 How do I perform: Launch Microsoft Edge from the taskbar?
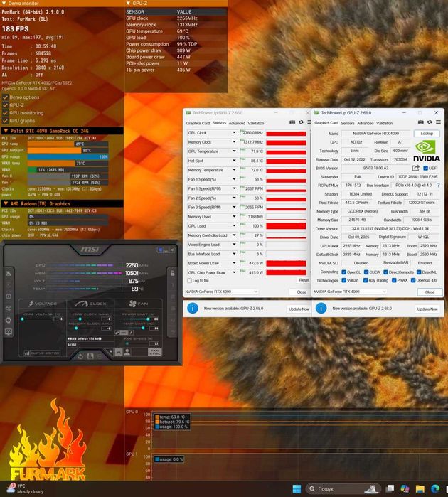point(435,489)
